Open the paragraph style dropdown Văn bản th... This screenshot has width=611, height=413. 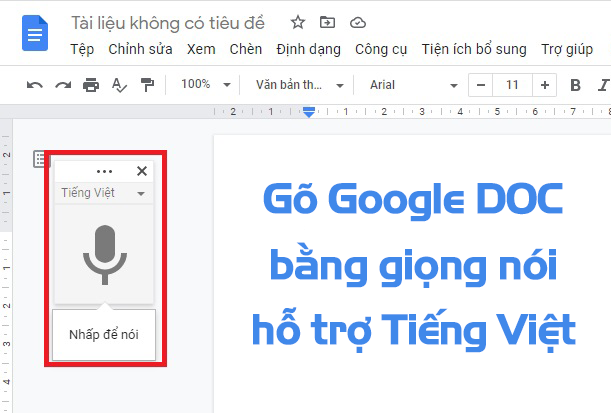pos(299,85)
